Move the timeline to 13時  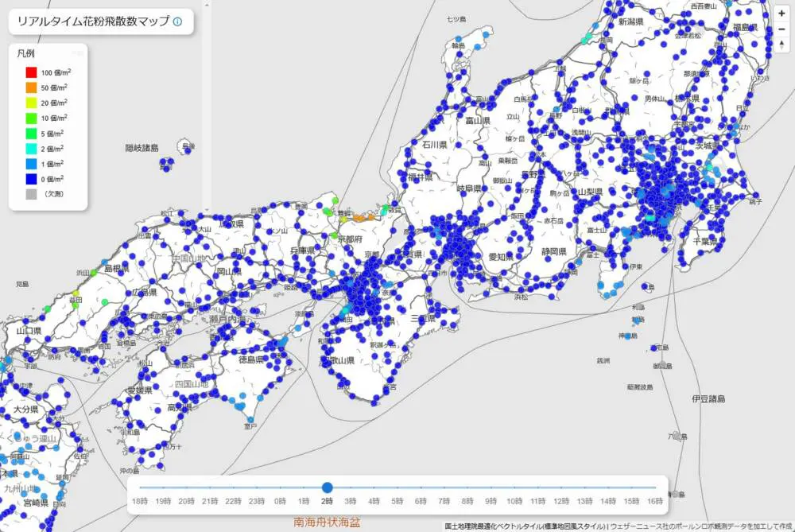pos(584,501)
